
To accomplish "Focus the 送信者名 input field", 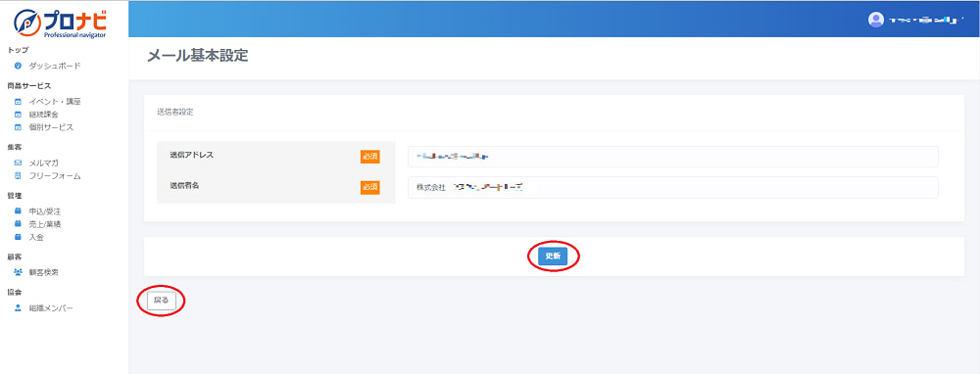I will tap(673, 187).
